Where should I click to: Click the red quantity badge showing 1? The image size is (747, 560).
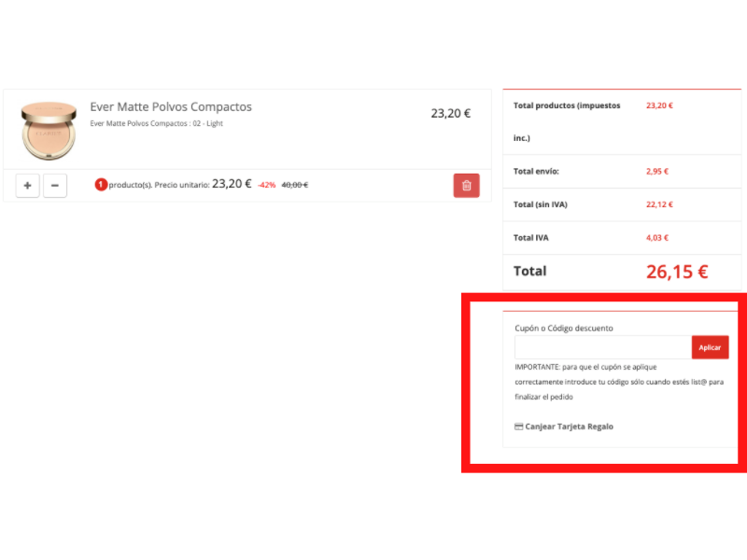tap(101, 184)
